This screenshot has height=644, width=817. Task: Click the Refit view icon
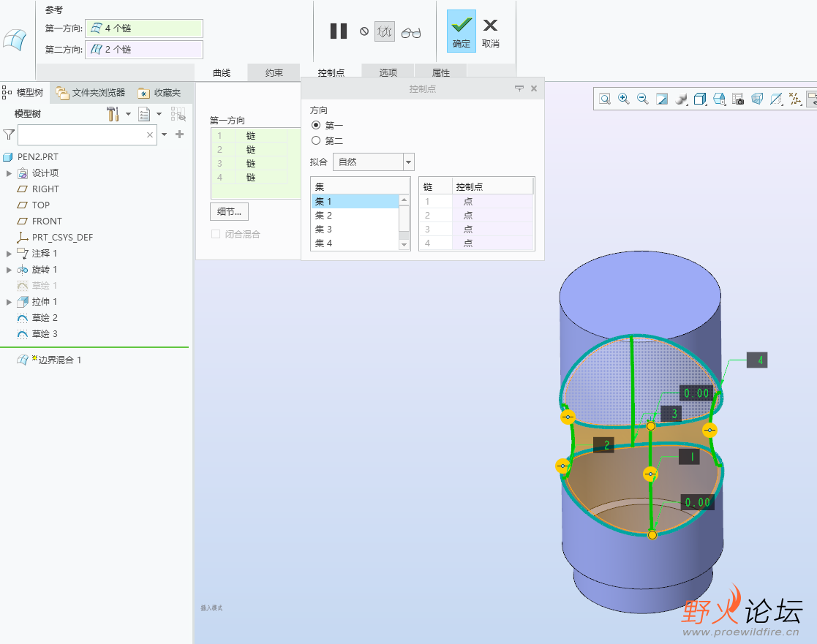[604, 99]
